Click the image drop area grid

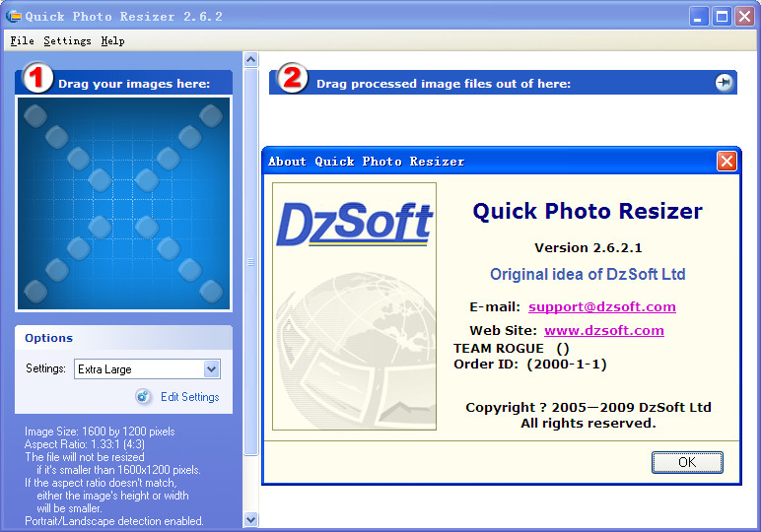point(124,204)
